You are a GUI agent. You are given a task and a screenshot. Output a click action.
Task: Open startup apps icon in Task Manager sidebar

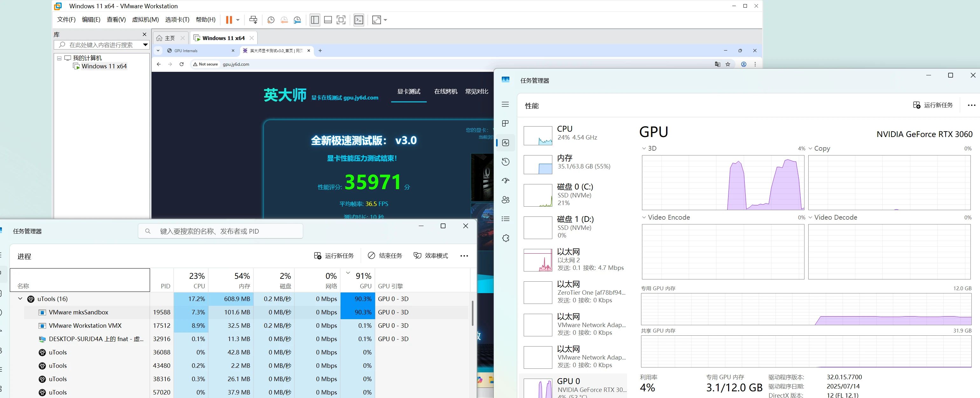(505, 181)
